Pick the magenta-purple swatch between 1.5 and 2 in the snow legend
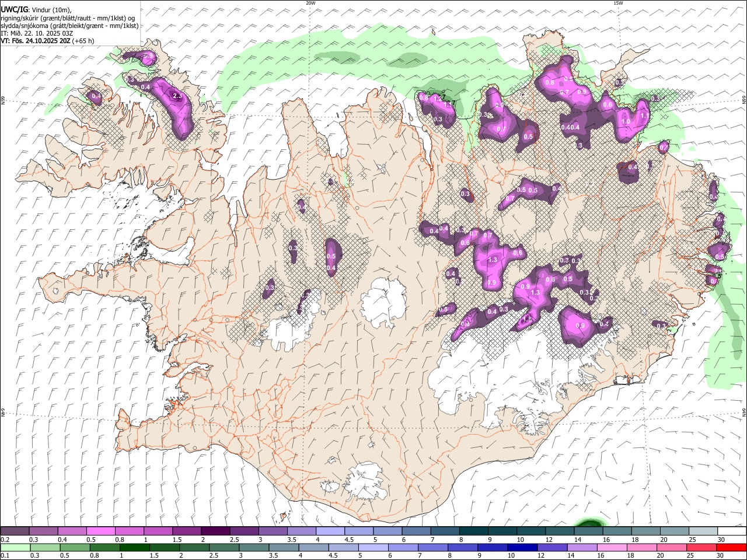 click(x=187, y=531)
